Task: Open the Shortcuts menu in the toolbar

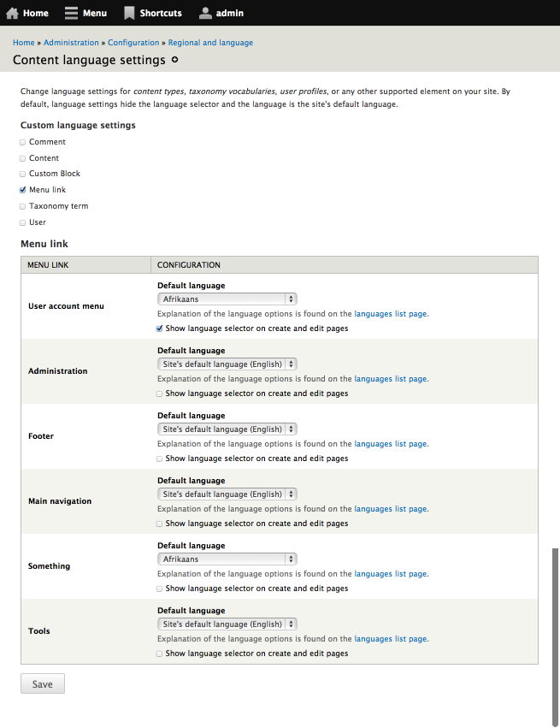Action: (152, 12)
